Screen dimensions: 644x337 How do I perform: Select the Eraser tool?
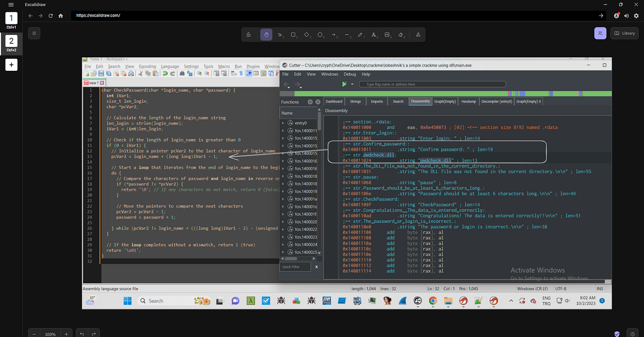click(400, 34)
